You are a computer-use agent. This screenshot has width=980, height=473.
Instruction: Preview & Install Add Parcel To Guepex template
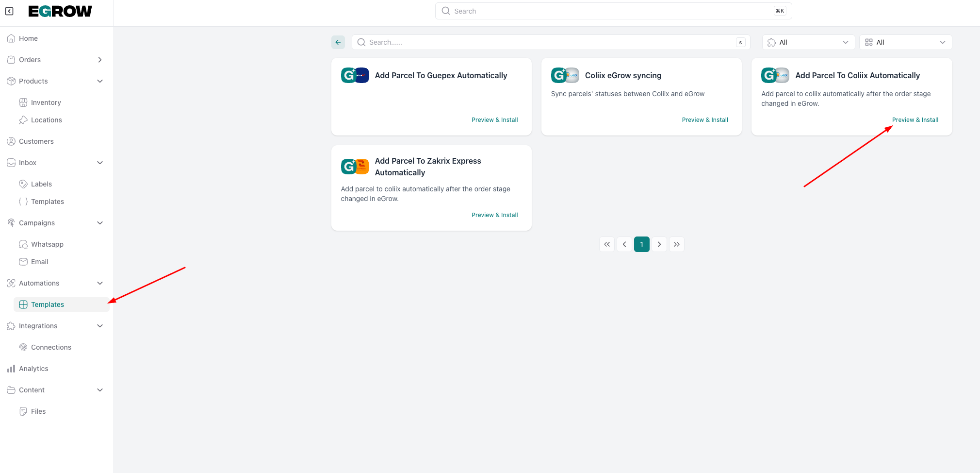pos(494,120)
